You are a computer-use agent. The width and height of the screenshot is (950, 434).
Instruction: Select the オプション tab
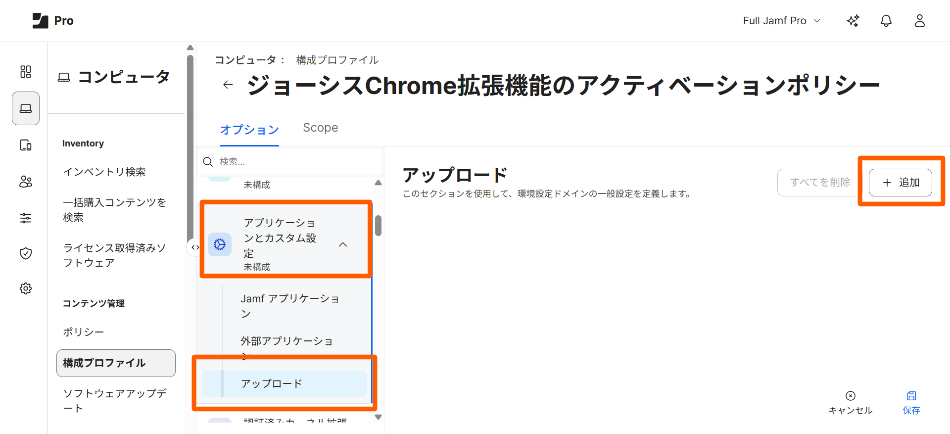pos(249,129)
